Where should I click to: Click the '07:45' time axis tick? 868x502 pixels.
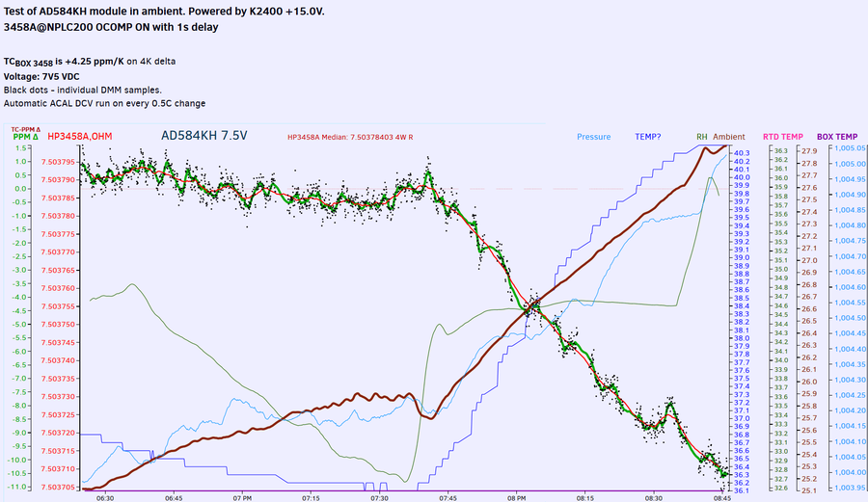pos(448,498)
